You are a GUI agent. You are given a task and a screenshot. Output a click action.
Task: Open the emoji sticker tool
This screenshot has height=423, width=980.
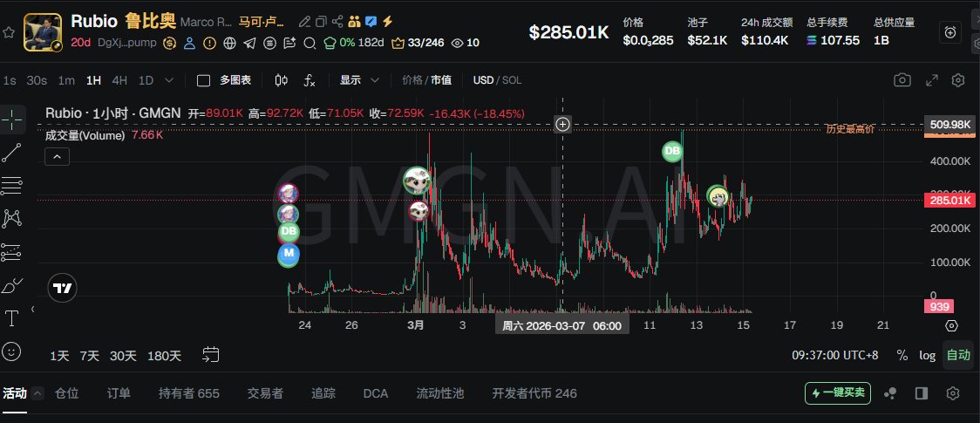[12, 351]
